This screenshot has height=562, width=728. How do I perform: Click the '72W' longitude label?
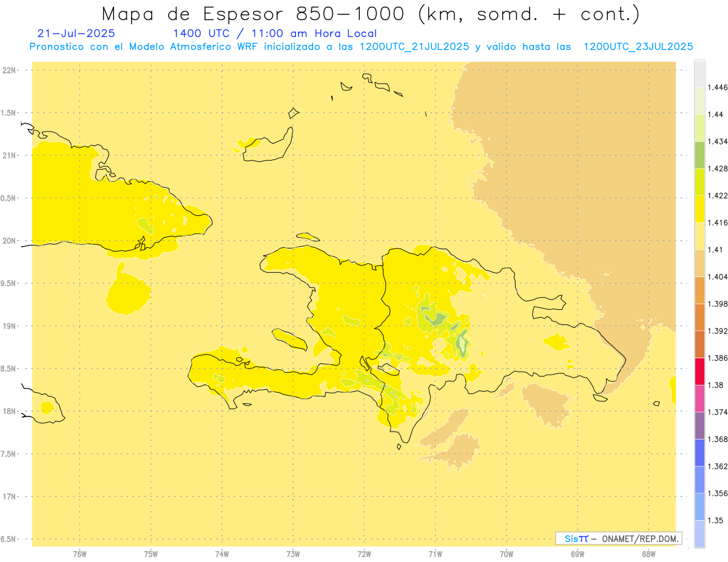click(364, 554)
